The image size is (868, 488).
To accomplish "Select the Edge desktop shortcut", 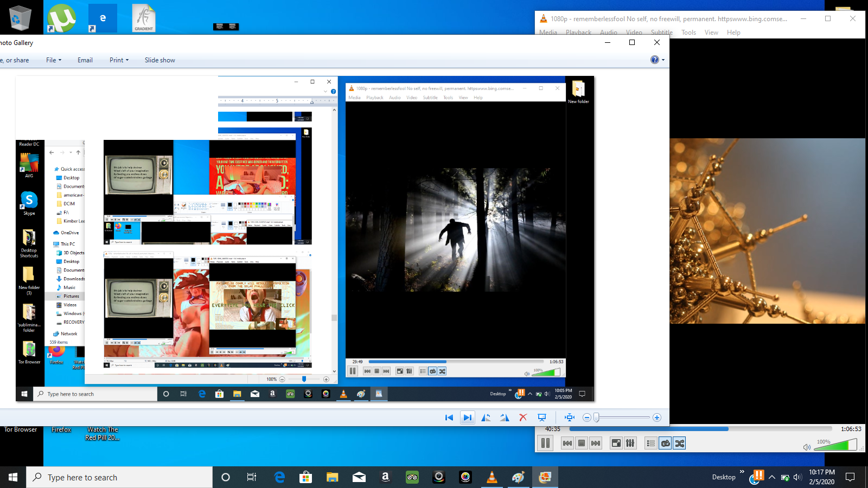I will tap(103, 18).
